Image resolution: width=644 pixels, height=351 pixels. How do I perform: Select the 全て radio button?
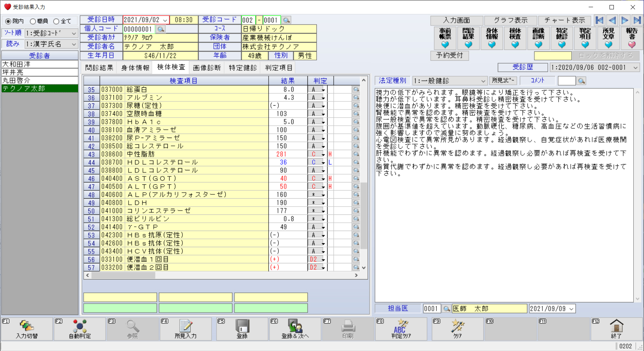coord(56,22)
